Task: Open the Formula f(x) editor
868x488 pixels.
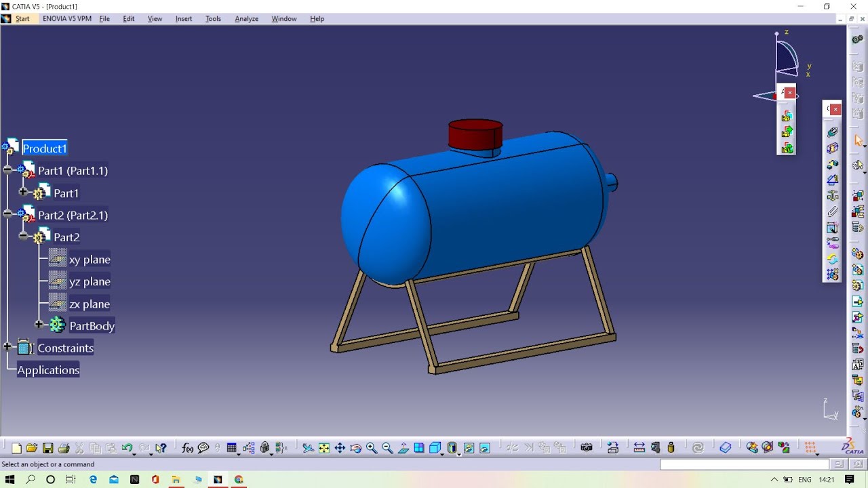Action: (187, 448)
